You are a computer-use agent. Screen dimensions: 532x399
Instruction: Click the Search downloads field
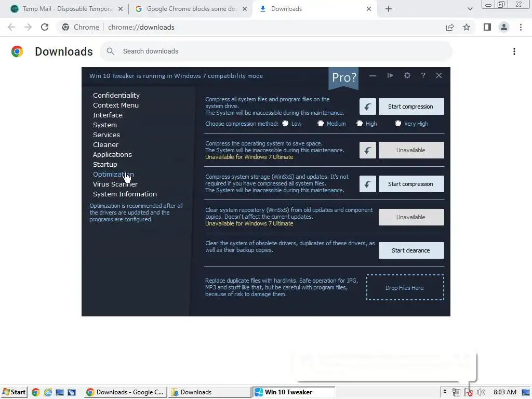[x=276, y=51]
